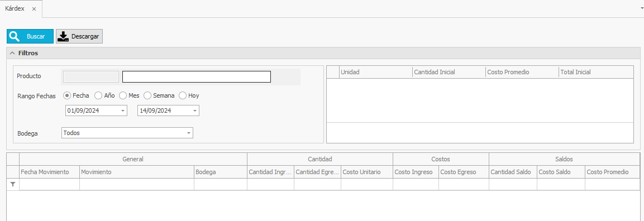Screen dimensions: 644x221
Task: Open the start date 01/09/2024 dropdown
Action: [123, 110]
